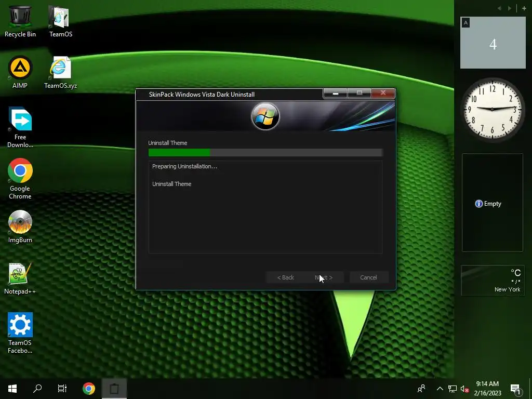Select the 'Preparing Uninstallation...' log line
This screenshot has height=399, width=532.
tap(184, 166)
